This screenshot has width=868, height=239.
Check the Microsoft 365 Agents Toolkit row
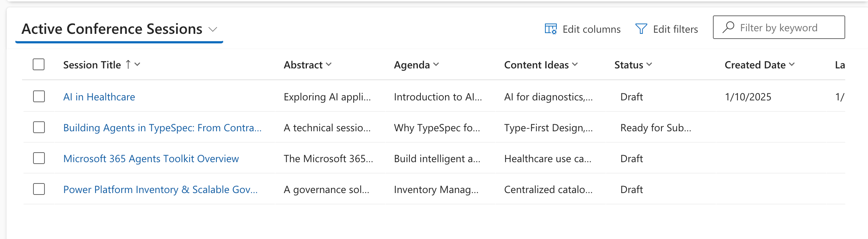tap(39, 158)
